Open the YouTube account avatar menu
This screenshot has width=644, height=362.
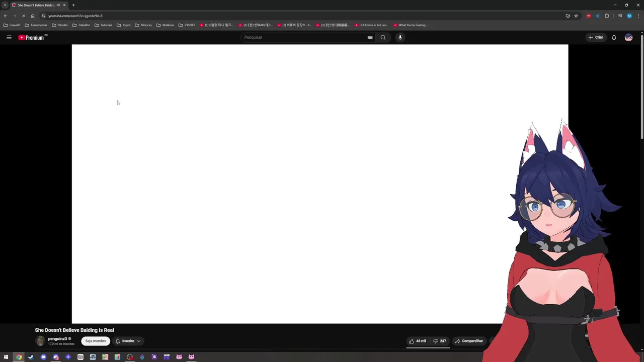click(628, 37)
